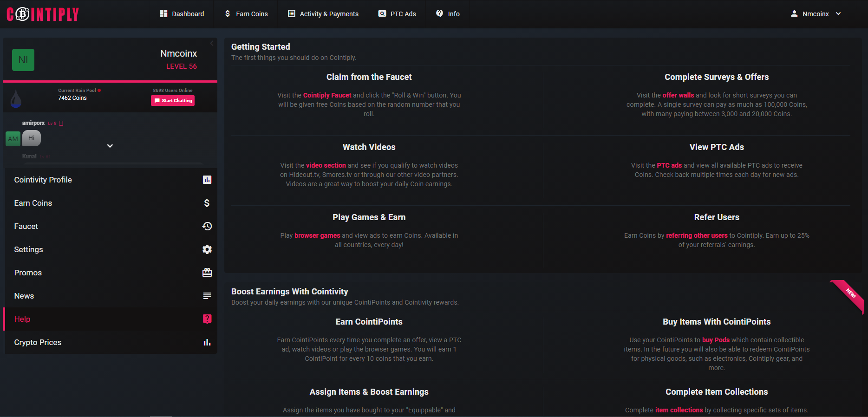The image size is (868, 417).
Task: Click the Info question mark icon
Action: 439,13
